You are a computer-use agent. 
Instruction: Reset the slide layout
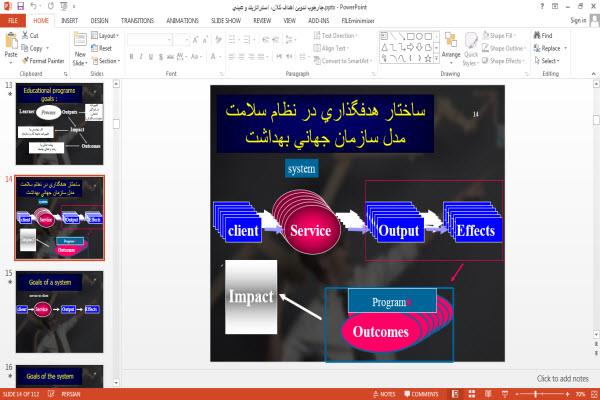(102, 48)
